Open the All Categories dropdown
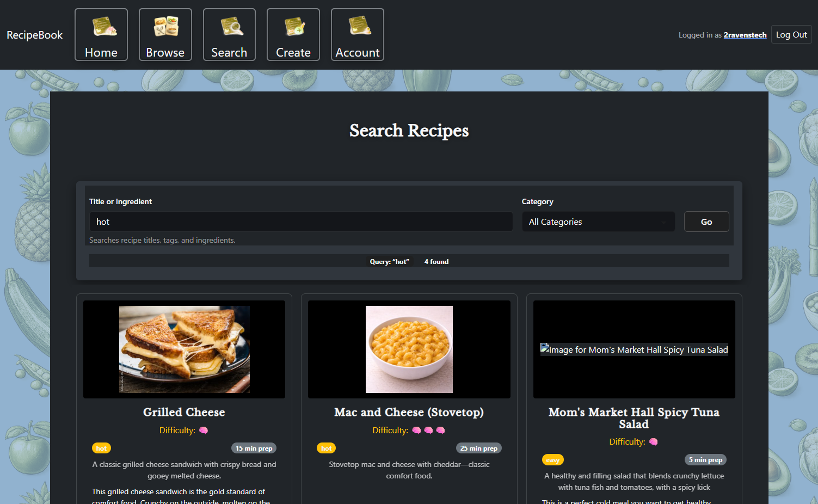 (x=598, y=222)
